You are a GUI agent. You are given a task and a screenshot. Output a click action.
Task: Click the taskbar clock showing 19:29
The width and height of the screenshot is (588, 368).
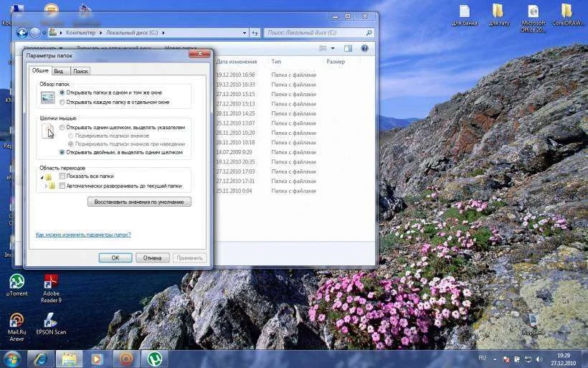(x=563, y=359)
